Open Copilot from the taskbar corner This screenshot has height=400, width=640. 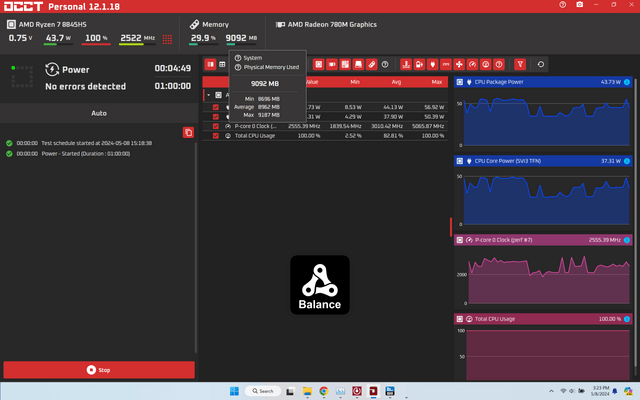628,391
